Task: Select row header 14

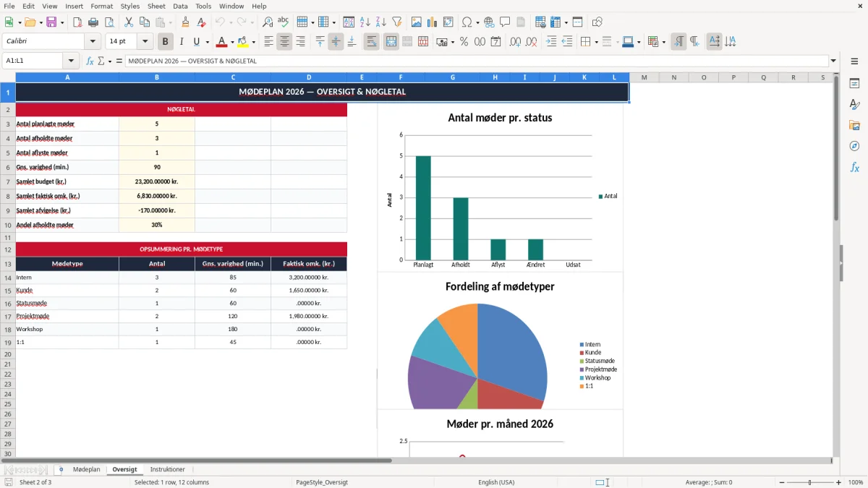Action: pos(8,278)
